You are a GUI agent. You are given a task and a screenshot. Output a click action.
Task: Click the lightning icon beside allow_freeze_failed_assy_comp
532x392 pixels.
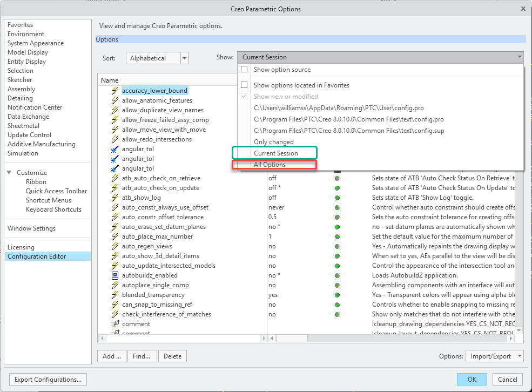(x=115, y=120)
